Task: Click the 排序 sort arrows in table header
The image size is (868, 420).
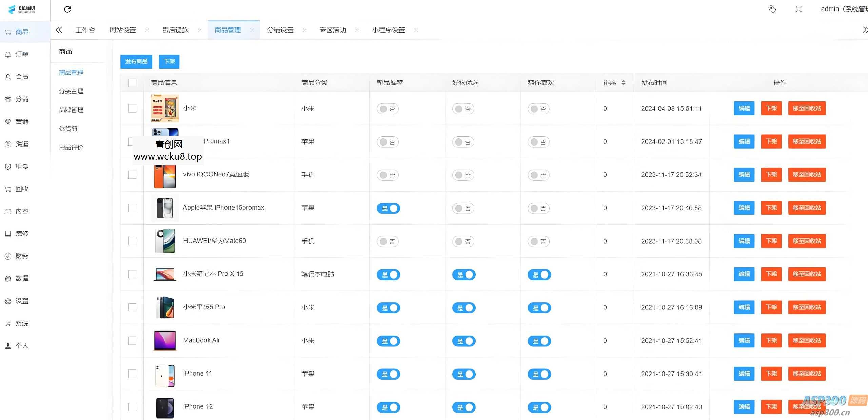Action: click(623, 82)
